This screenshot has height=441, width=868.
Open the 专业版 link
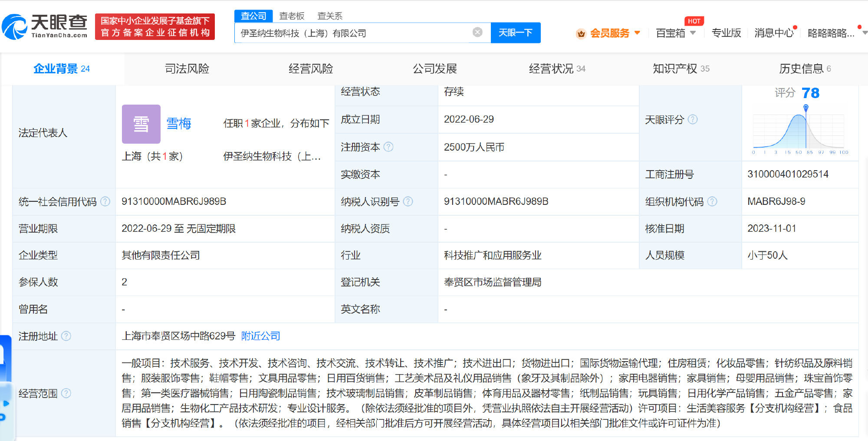coord(726,33)
